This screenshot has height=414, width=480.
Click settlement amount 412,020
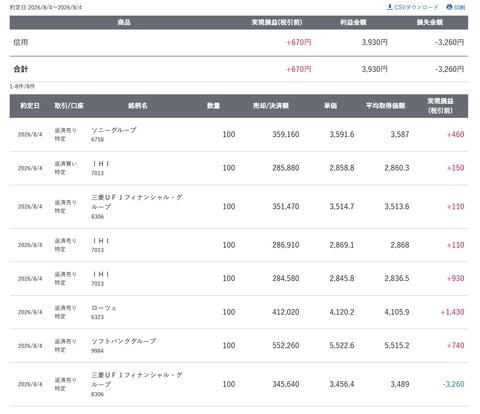286,312
